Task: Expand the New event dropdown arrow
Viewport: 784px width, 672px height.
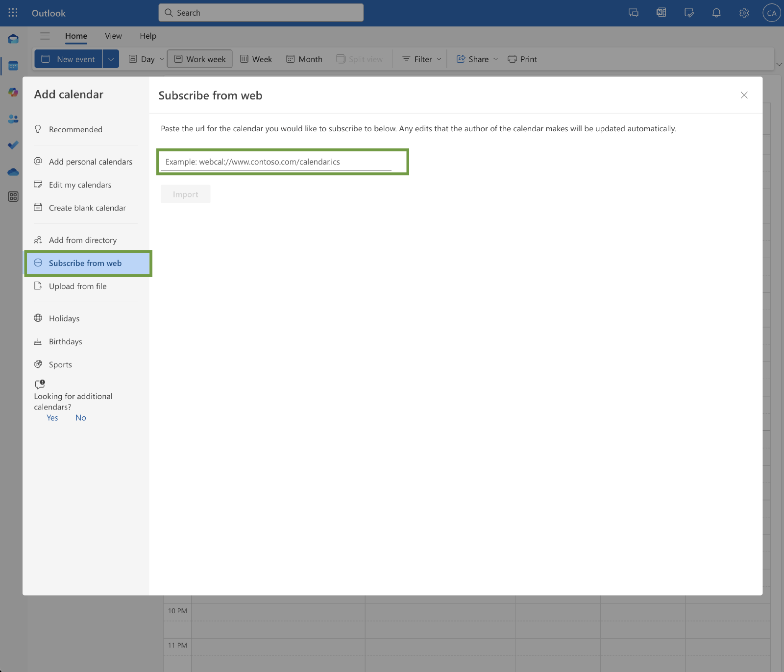Action: coord(111,59)
